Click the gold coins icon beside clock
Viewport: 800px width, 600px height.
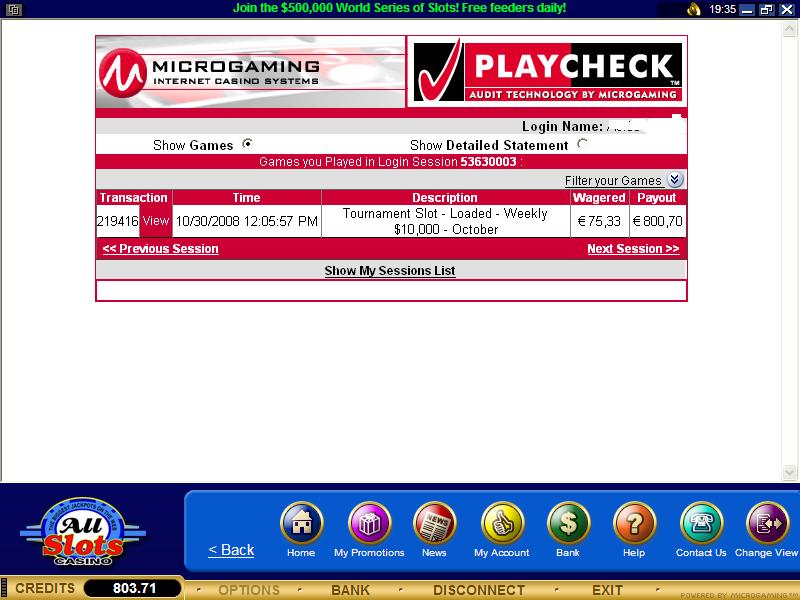pos(694,9)
